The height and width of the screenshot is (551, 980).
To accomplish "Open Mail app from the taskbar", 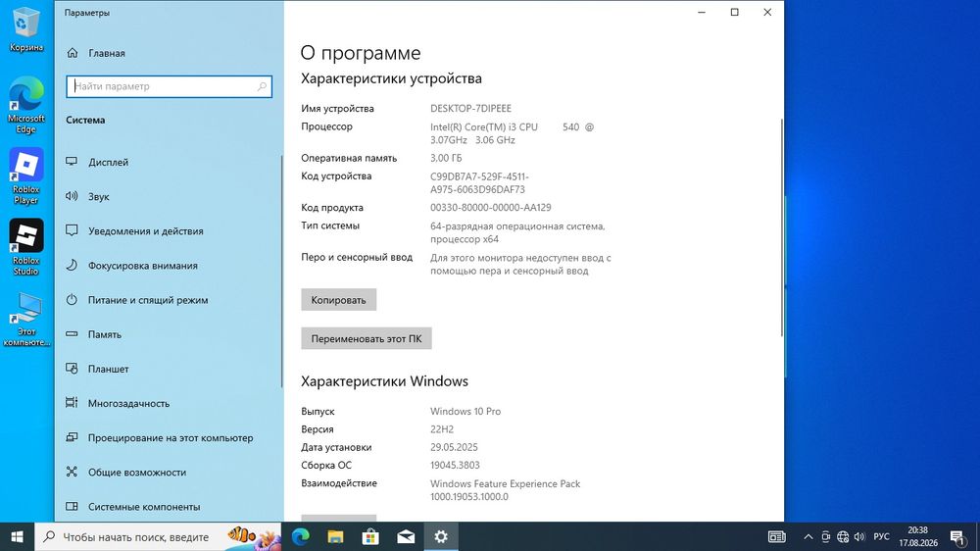I will 406,536.
